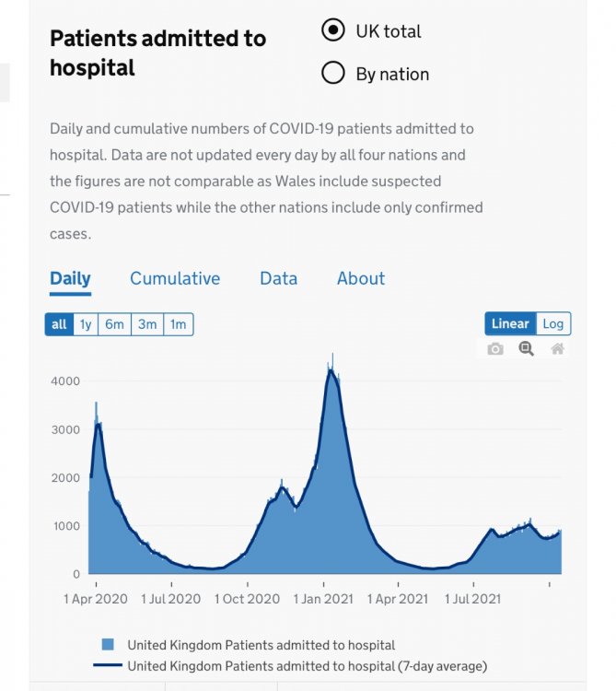Click the magnifier zoom icon
The height and width of the screenshot is (691, 616).
pyautogui.click(x=526, y=349)
